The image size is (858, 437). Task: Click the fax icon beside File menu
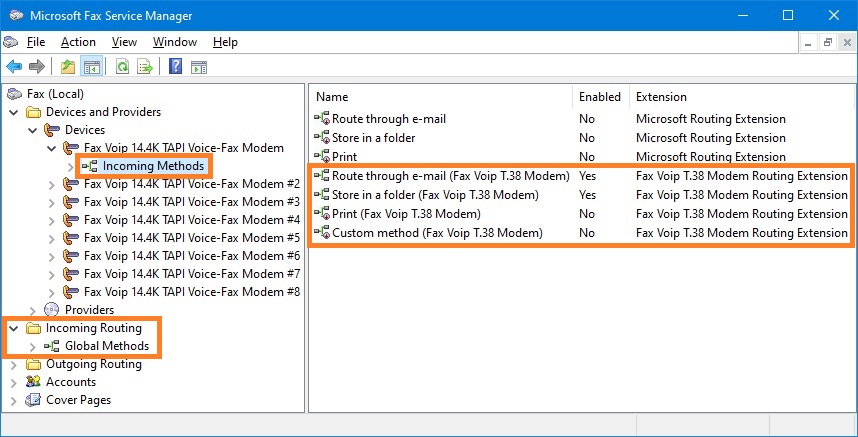point(11,42)
